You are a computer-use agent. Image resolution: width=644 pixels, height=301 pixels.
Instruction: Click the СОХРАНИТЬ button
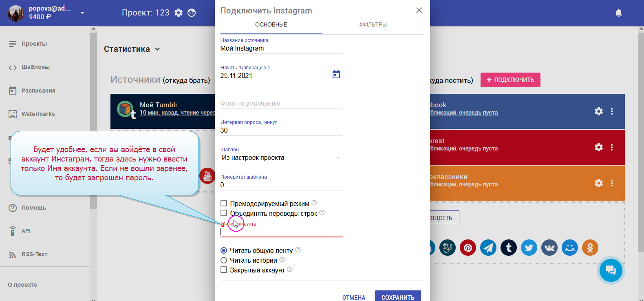397,297
